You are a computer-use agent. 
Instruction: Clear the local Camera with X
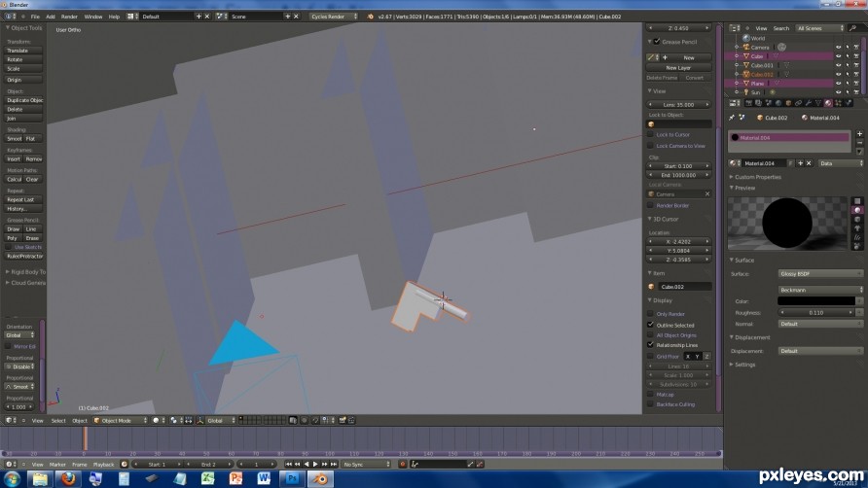(706, 194)
